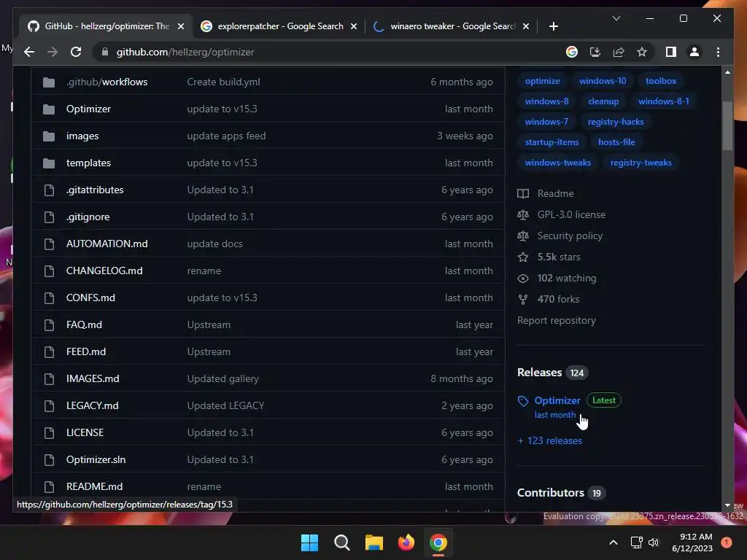The height and width of the screenshot is (560, 747).
Task: Click the browser back arrow
Action: [x=29, y=52]
